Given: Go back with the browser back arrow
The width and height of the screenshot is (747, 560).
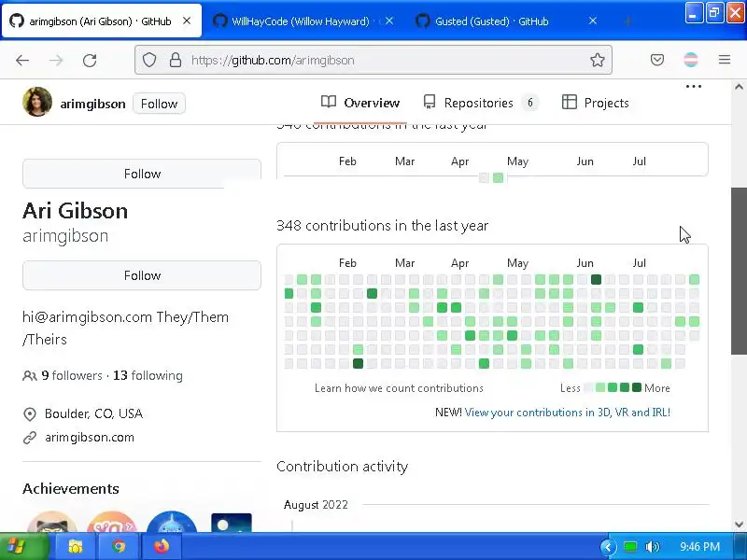Looking at the screenshot, I should (x=22, y=60).
